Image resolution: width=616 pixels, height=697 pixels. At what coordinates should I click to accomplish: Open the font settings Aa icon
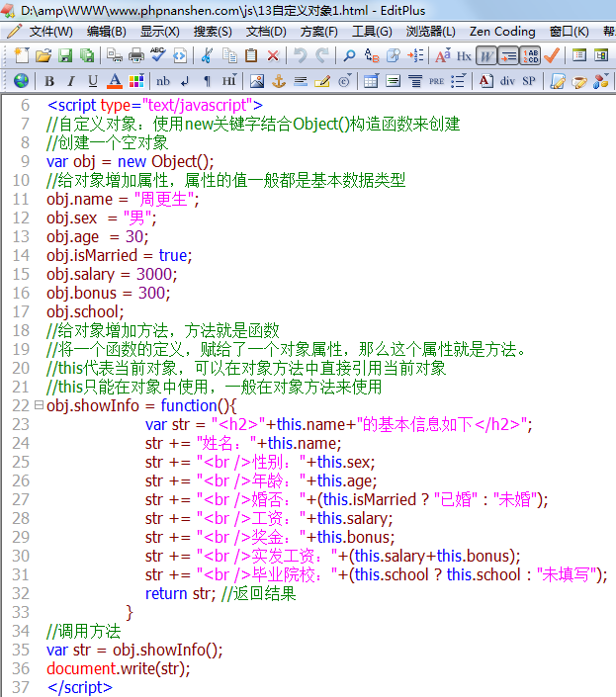pos(442,55)
